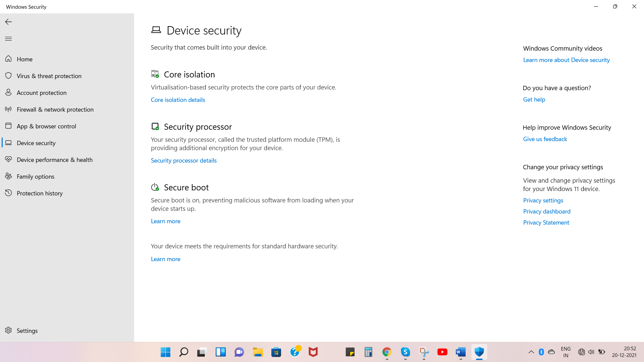Toggle Windows Security navigation panel
The image size is (644, 362).
coord(8,39)
